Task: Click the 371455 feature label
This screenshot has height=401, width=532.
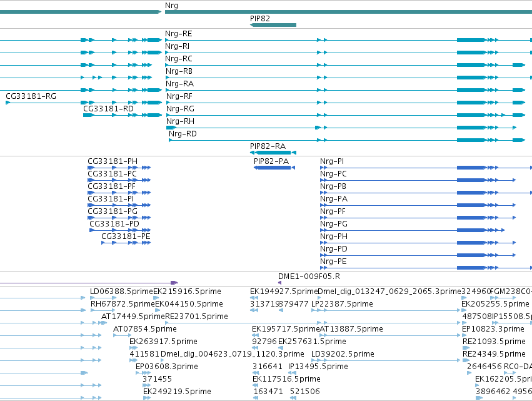Action: pos(157,379)
